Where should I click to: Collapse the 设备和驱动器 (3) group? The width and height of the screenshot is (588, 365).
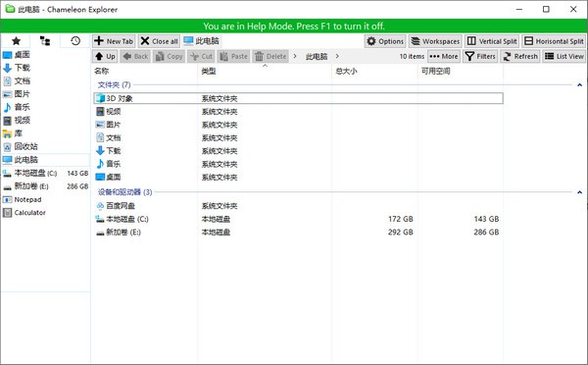tap(579, 192)
